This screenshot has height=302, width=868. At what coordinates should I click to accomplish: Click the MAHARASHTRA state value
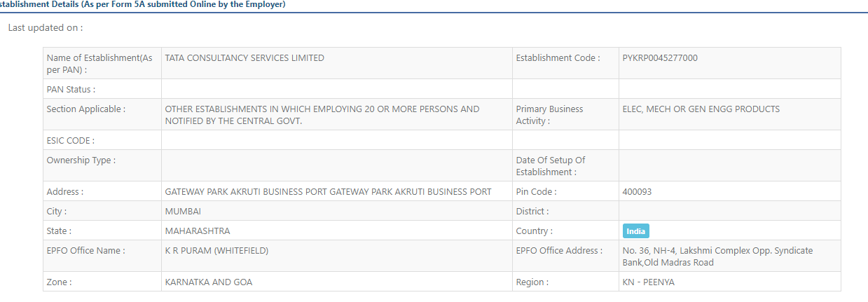tap(198, 231)
